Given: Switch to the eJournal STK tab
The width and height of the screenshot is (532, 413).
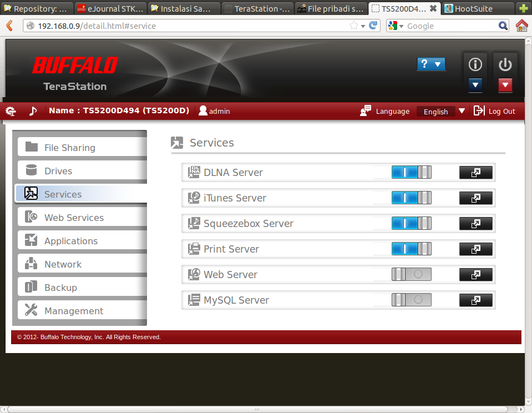Looking at the screenshot, I should click(110, 8).
